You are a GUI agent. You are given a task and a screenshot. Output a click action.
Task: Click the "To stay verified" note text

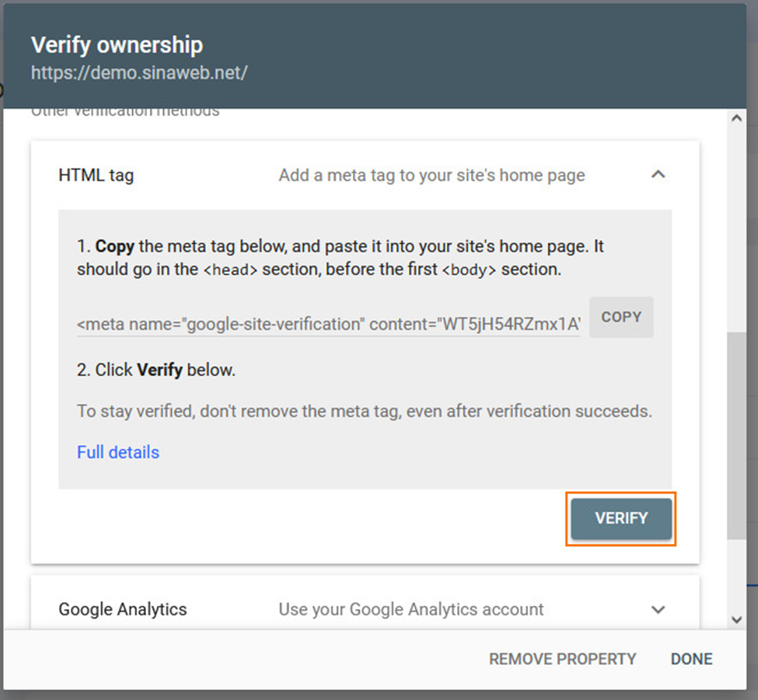pos(364,411)
